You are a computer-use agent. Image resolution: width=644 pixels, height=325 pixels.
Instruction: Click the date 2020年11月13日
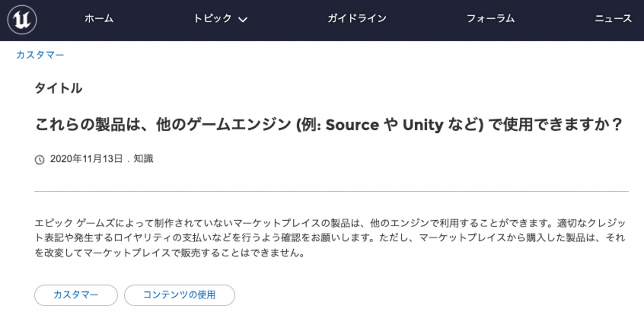point(86,159)
